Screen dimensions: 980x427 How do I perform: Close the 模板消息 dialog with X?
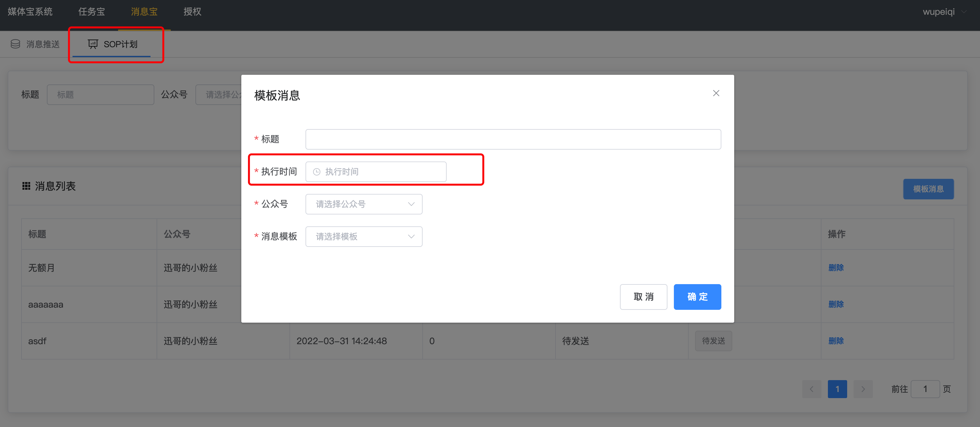(716, 93)
